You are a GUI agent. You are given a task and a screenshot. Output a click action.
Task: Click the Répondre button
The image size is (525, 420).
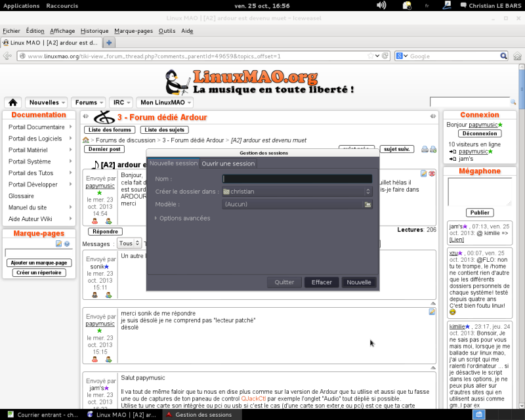(105, 232)
